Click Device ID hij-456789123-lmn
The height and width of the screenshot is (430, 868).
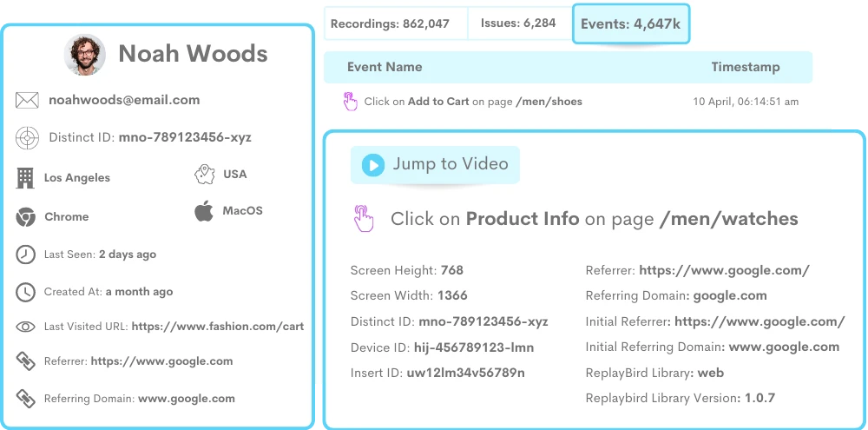[x=474, y=347]
